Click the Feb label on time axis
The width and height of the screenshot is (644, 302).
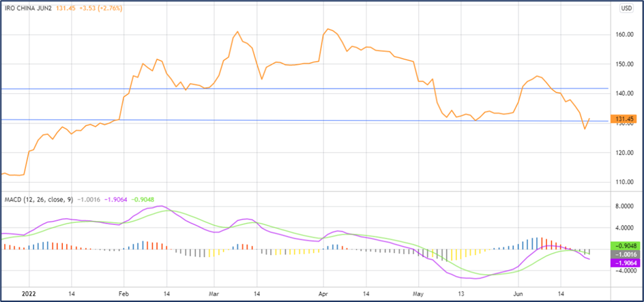click(x=123, y=294)
